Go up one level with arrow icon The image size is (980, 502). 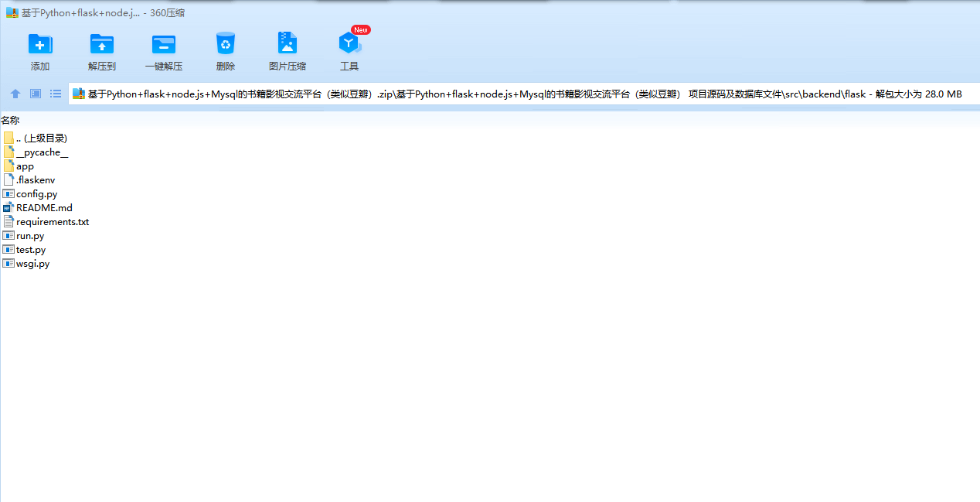(x=15, y=94)
